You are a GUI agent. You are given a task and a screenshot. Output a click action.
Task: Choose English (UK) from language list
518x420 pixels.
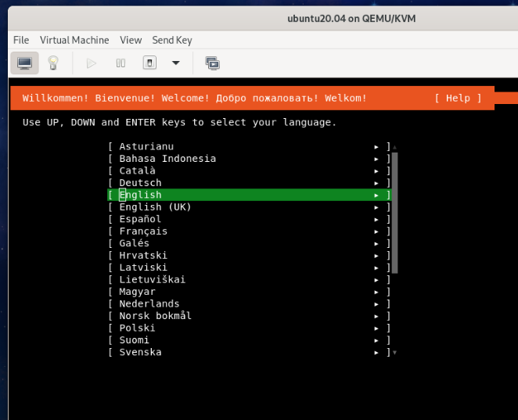155,207
